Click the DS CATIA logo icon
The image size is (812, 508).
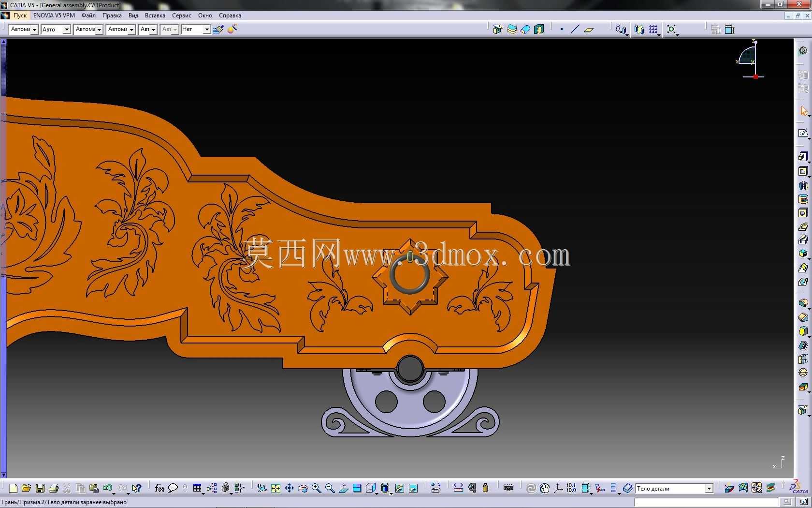click(799, 487)
